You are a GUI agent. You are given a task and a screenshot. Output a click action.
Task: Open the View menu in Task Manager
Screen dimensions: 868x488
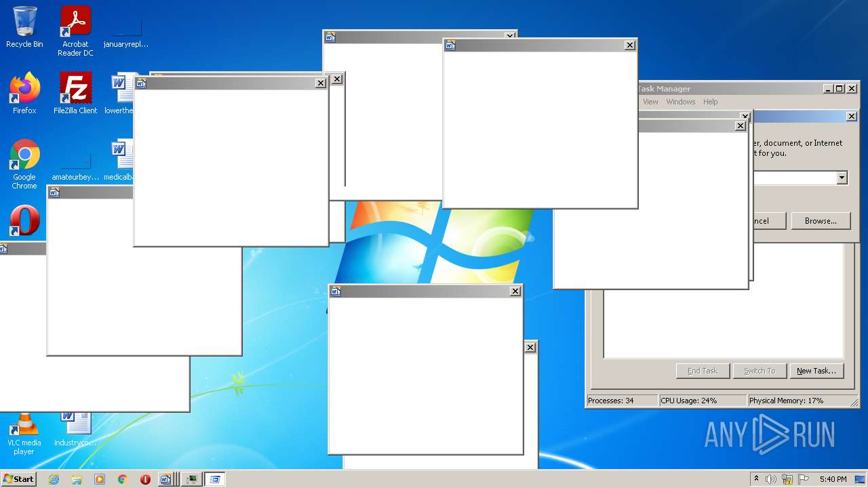click(650, 102)
